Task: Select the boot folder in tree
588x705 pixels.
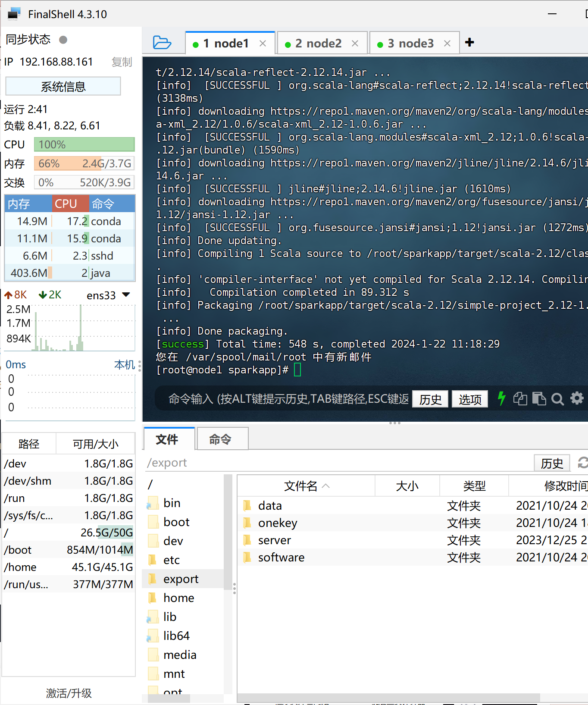Action: click(176, 522)
